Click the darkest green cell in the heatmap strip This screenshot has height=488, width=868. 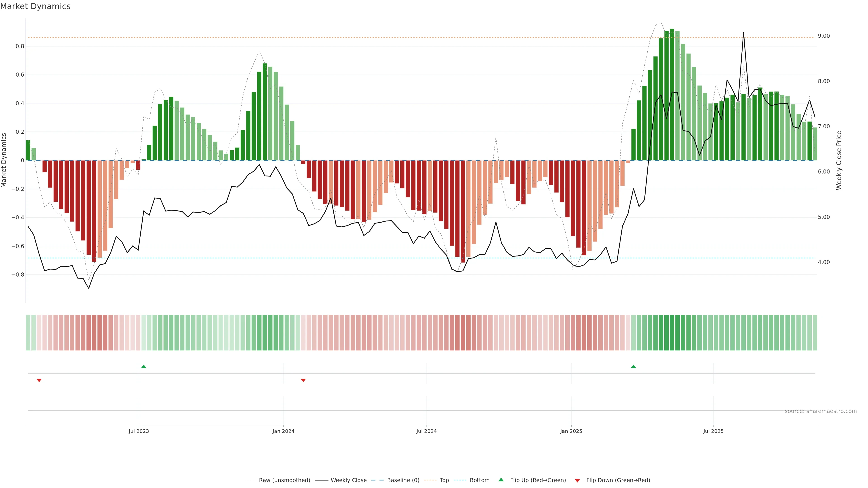click(x=672, y=333)
